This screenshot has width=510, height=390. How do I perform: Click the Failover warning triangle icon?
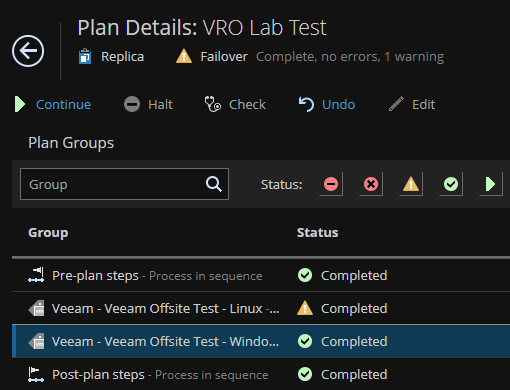click(x=184, y=56)
